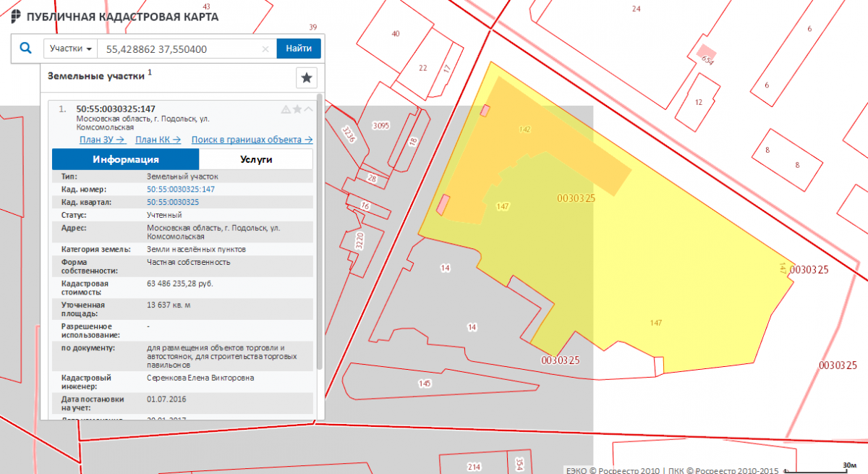Image resolution: width=868 pixels, height=474 pixels.
Task: Add parcel 147 to favorites via star
Action: coord(297,109)
